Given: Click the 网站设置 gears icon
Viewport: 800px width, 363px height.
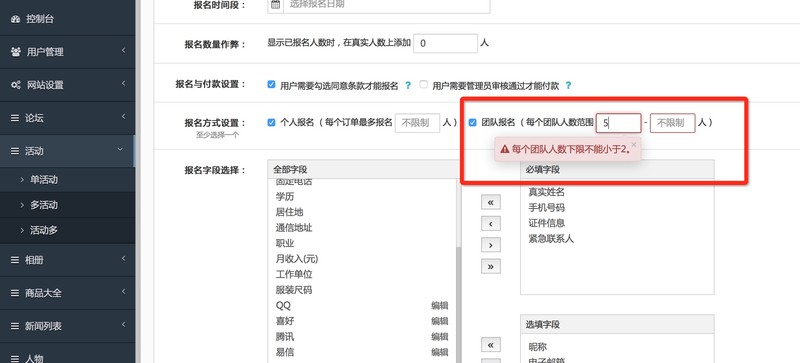Looking at the screenshot, I should pos(16,85).
